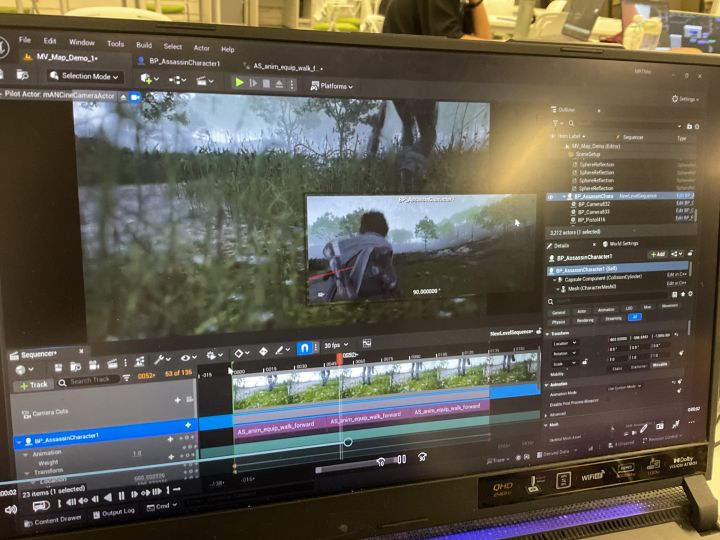
Task: Click Sequencer browse to asset icon
Action: pos(75,366)
